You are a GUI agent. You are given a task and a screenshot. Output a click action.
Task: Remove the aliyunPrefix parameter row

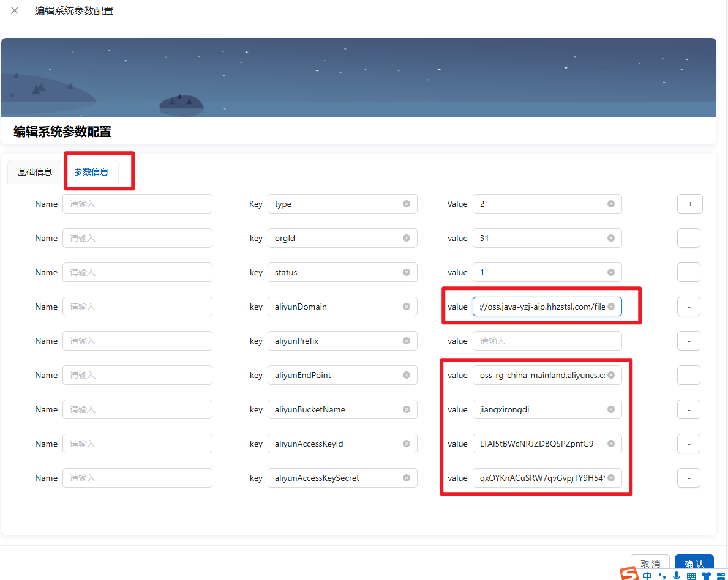click(x=689, y=341)
